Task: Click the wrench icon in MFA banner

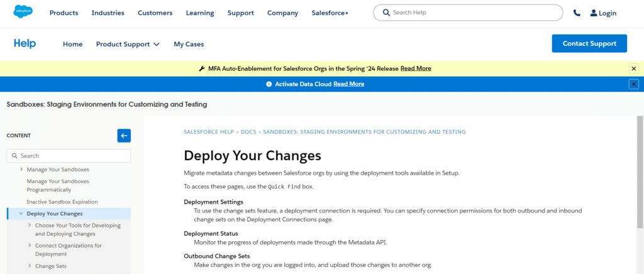Action: tap(202, 68)
